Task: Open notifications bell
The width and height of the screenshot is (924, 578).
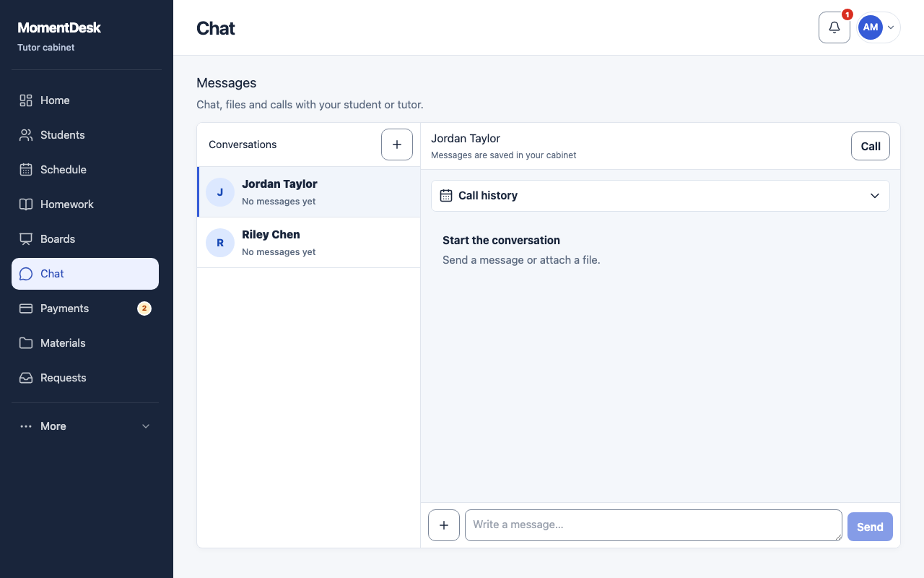Action: (x=834, y=27)
